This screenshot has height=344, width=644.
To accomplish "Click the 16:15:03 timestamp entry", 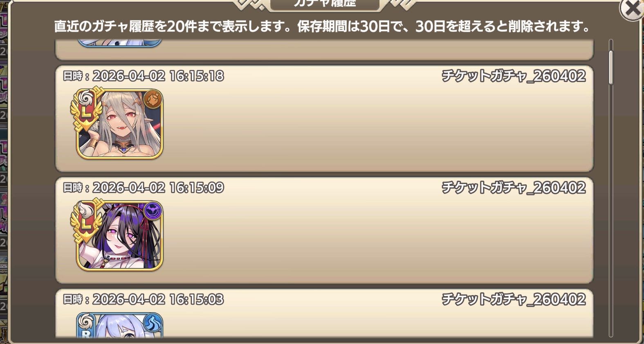I will coord(143,299).
